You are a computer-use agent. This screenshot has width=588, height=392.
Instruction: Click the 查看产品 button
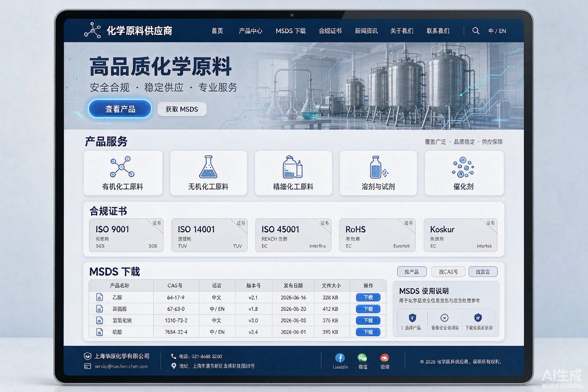pyautogui.click(x=120, y=109)
